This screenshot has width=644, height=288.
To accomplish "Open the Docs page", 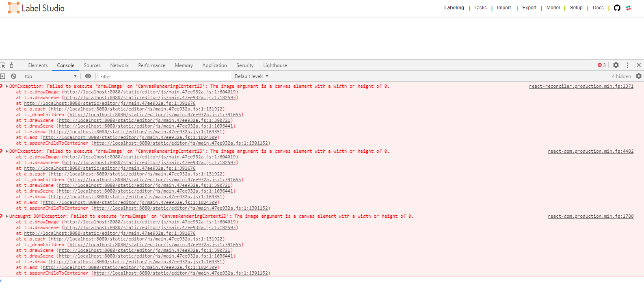I will tap(598, 8).
